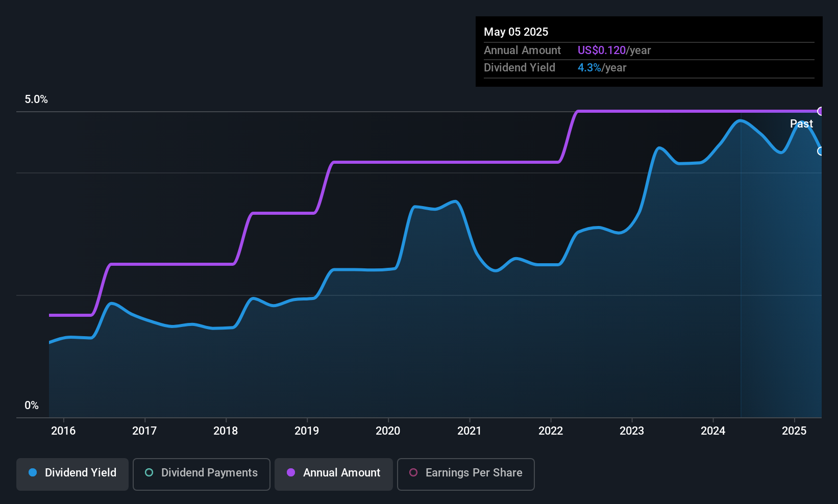Viewport: 838px width, 504px height.
Task: Select the 2018 x-axis label
Action: (226, 431)
